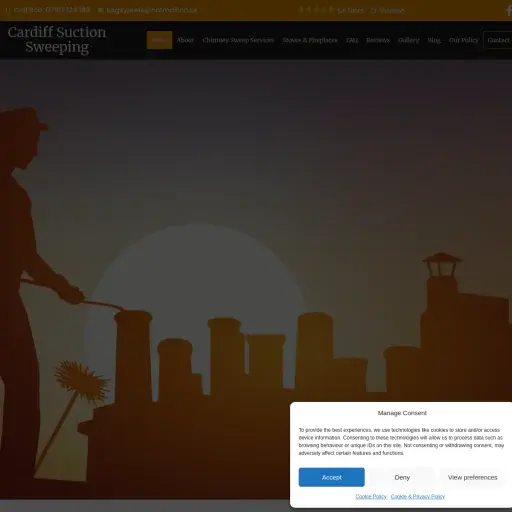Open the Blog menu item

pyautogui.click(x=434, y=40)
